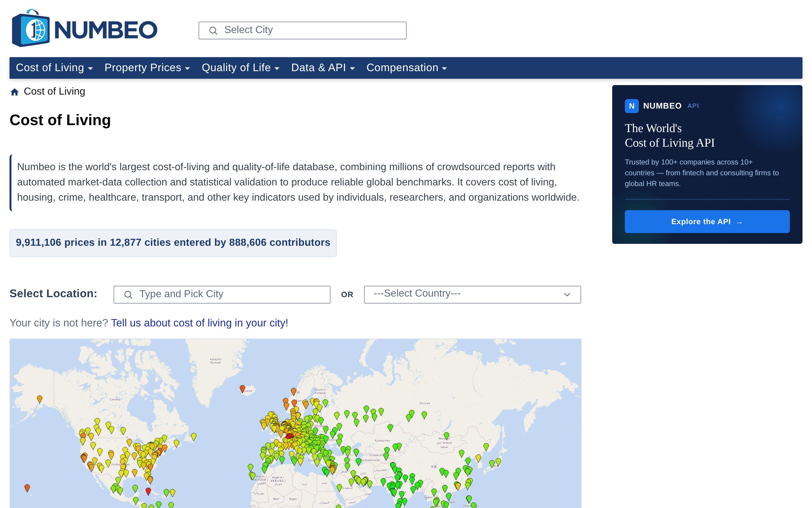Screen dimensions: 812x508
Task: Open Data & API menu
Action: pos(323,68)
